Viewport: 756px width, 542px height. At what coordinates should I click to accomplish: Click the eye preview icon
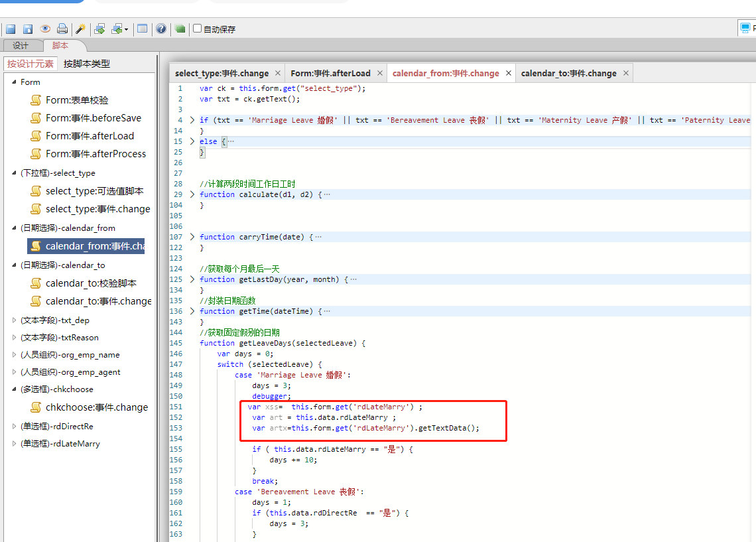[45, 29]
